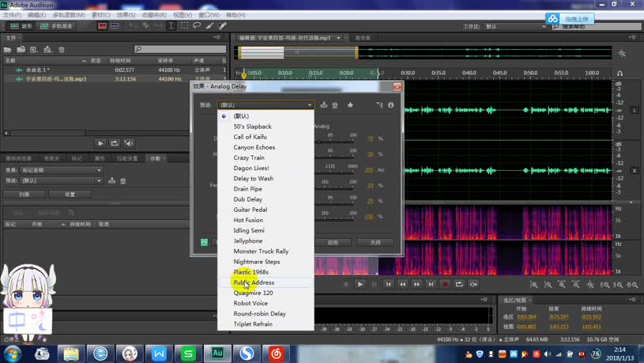Click the Apply button in Analog Delay
Image resolution: width=644 pixels, height=363 pixels.
(333, 243)
